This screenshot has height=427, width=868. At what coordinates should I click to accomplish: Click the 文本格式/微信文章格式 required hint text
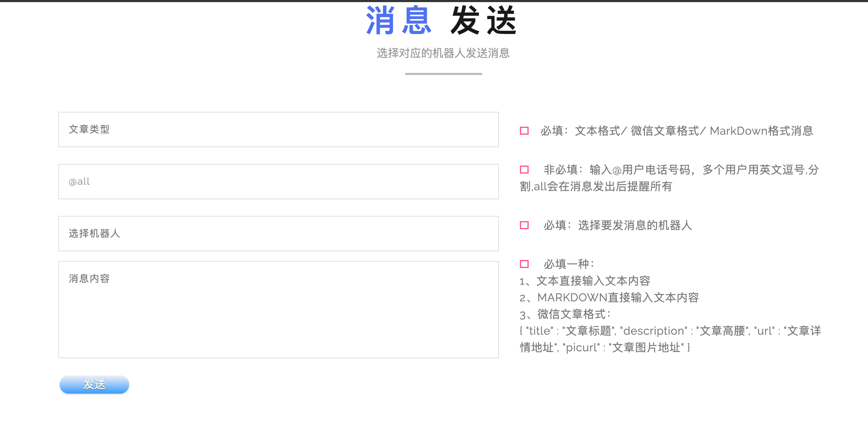[676, 131]
